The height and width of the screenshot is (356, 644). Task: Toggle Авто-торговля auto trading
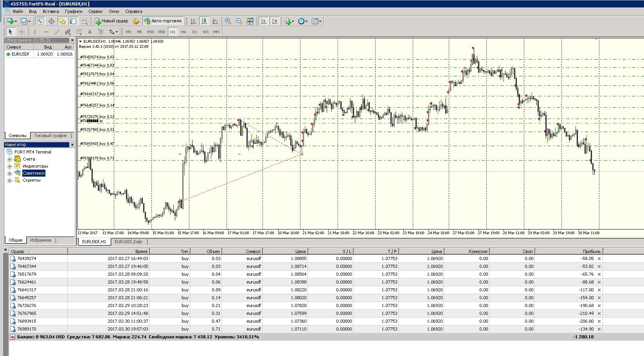coord(163,21)
